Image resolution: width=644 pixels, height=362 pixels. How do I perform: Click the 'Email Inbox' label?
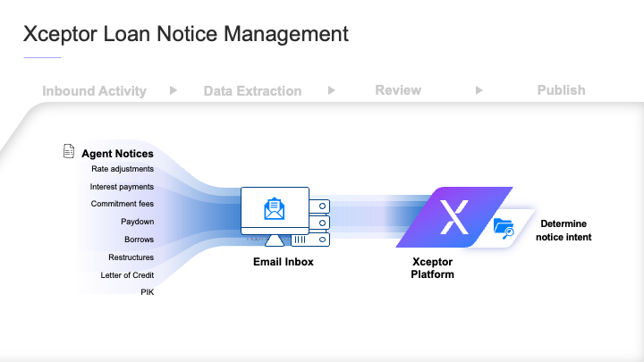point(284,262)
